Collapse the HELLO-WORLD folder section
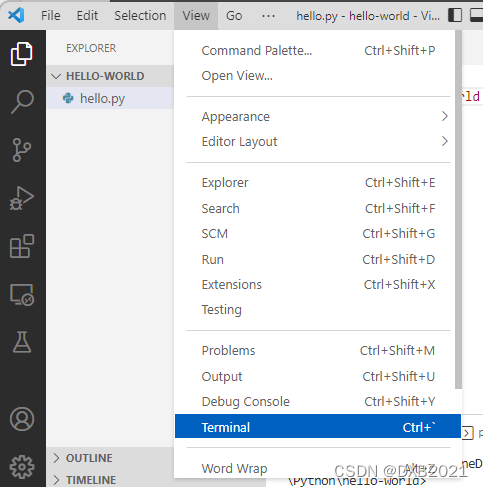This screenshot has width=483, height=487. point(110,76)
